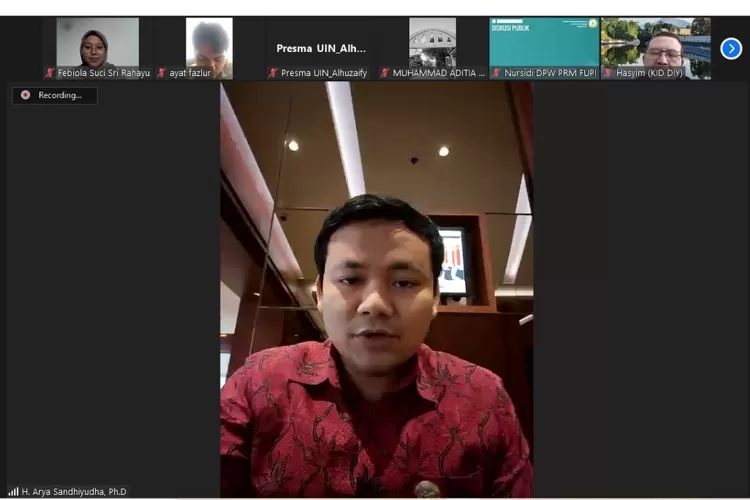Click the muted mic icon for Nursidi DPW PRM FUPI
Viewport: 750px width, 500px height.
tap(496, 73)
